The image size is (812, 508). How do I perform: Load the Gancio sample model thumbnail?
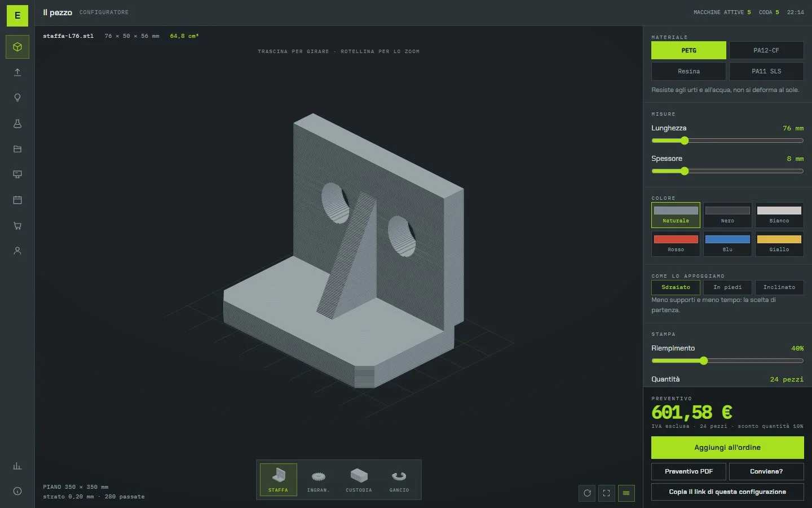(x=399, y=480)
